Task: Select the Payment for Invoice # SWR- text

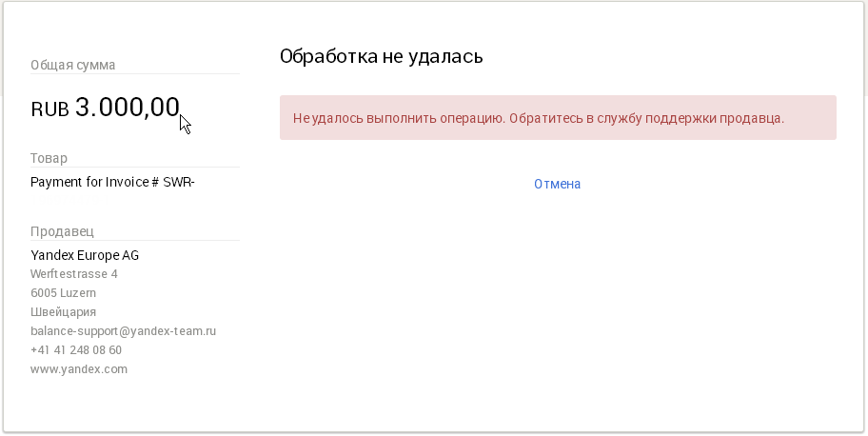Action: 112,182
